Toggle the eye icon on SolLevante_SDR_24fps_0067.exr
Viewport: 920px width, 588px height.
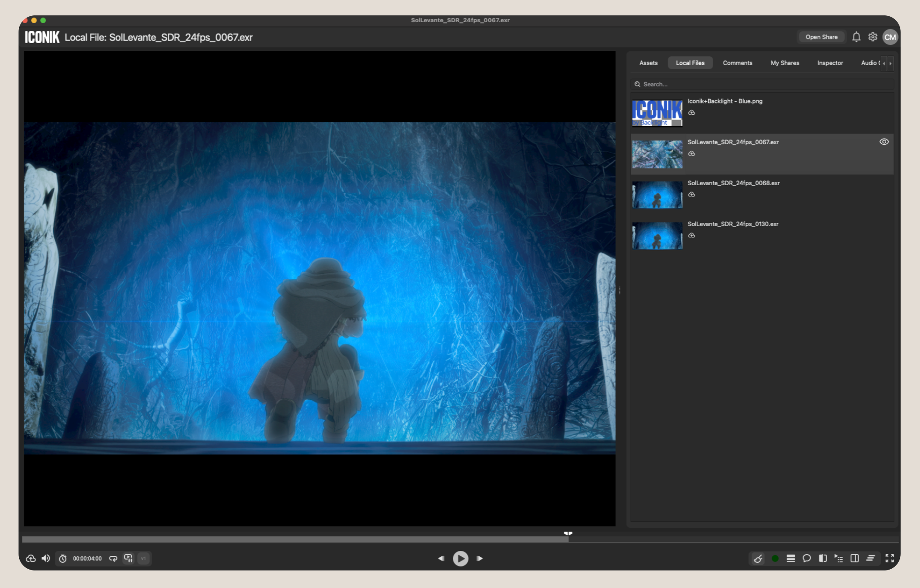884,142
